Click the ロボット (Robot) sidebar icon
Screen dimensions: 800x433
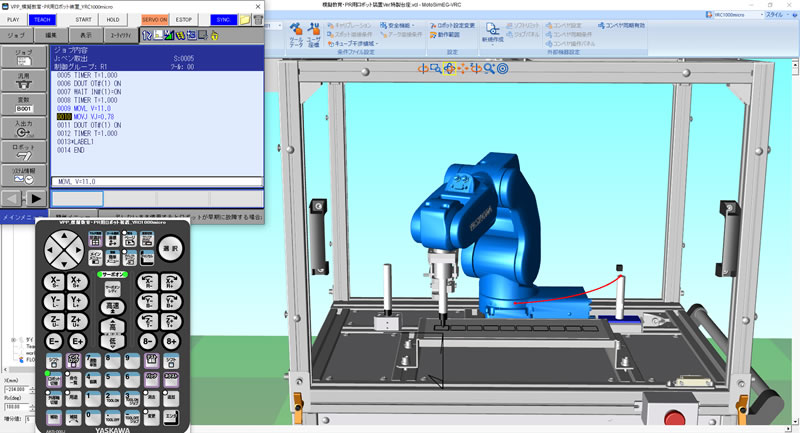pyautogui.click(x=24, y=152)
